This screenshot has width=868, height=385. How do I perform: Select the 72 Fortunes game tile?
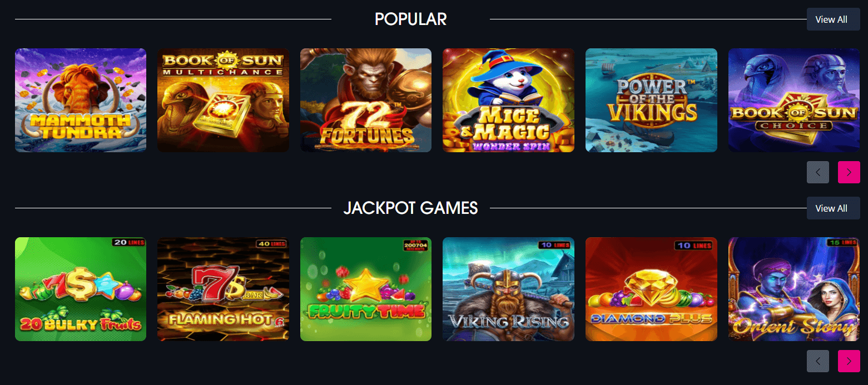[x=366, y=100]
